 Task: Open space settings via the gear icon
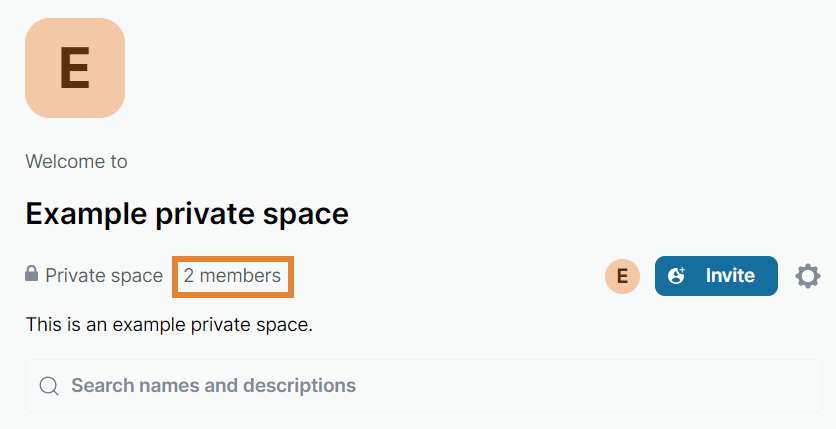[x=808, y=276]
